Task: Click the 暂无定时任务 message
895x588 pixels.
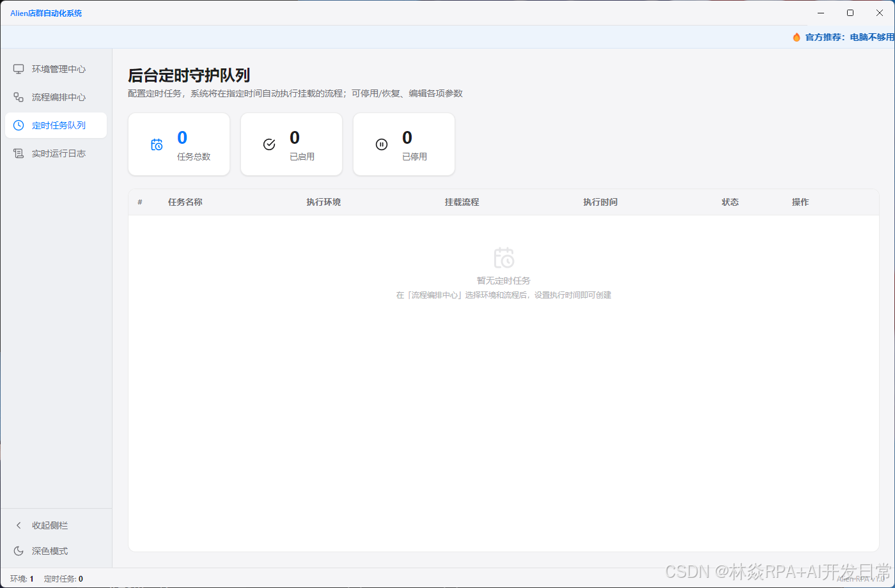Action: (504, 281)
